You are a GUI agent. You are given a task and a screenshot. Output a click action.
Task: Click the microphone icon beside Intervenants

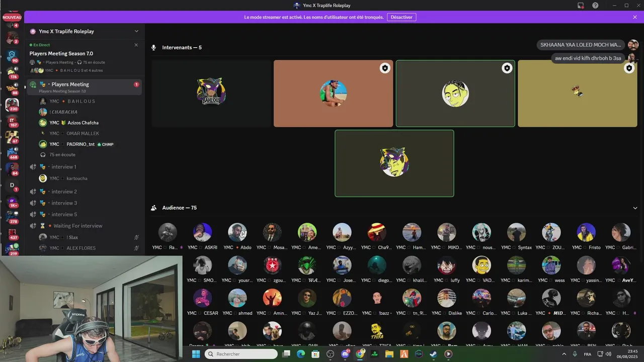(x=154, y=47)
